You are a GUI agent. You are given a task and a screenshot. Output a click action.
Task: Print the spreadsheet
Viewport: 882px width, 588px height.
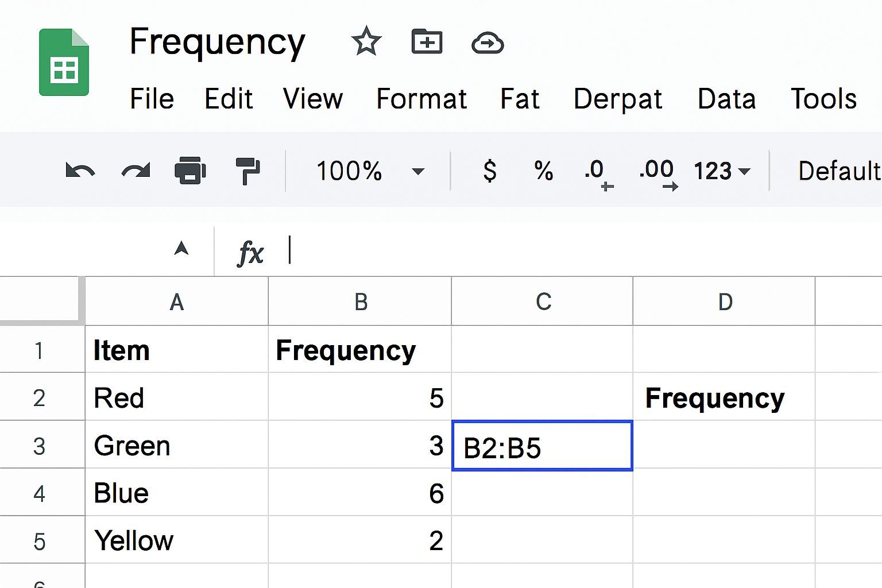pos(190,171)
